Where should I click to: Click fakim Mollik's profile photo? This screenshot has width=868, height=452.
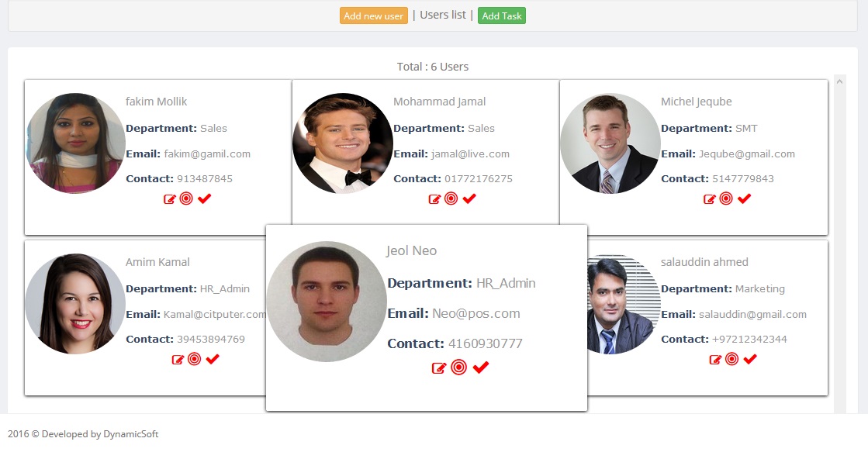click(x=75, y=143)
